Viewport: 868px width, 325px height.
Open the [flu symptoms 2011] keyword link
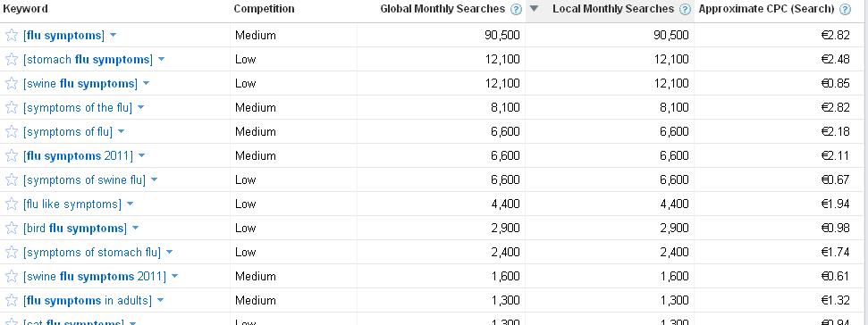click(78, 156)
